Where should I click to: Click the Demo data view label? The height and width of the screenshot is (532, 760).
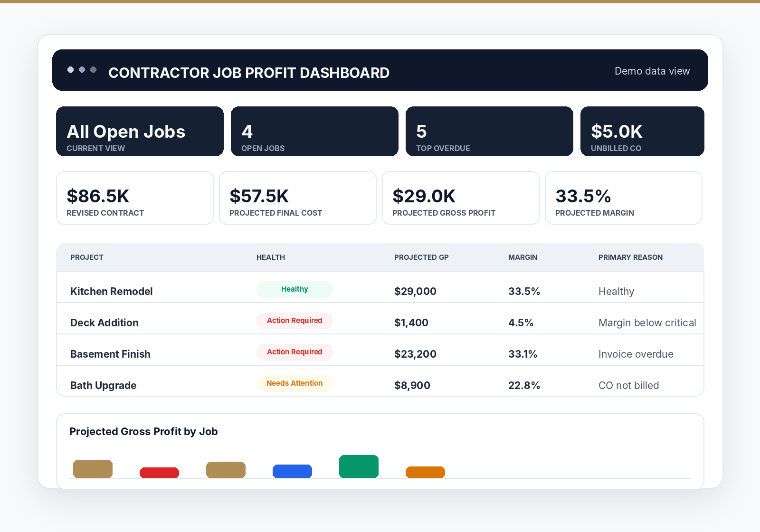[x=652, y=71]
